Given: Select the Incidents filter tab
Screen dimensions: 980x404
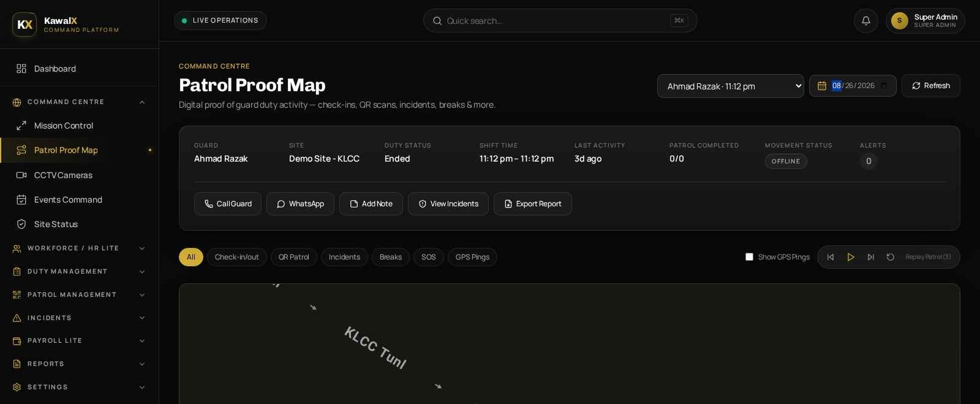Looking at the screenshot, I should tap(344, 257).
